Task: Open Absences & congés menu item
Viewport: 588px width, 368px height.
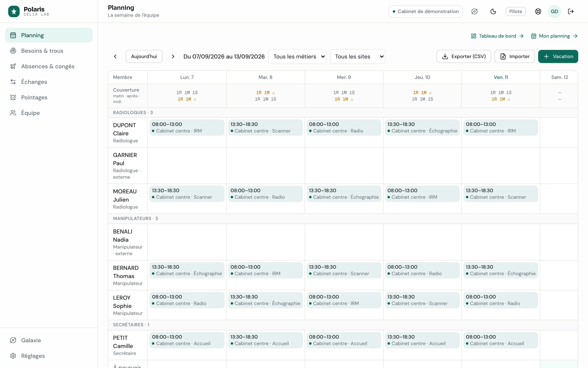Action: click(49, 66)
